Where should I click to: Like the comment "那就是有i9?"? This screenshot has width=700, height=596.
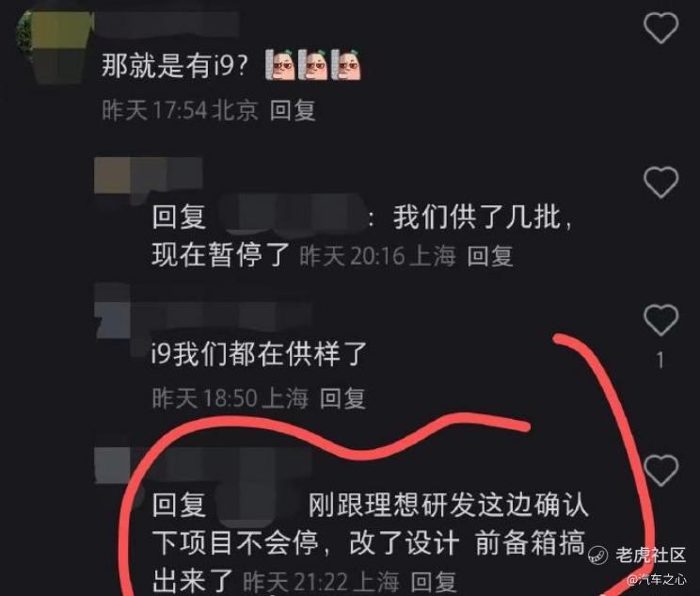point(660,27)
